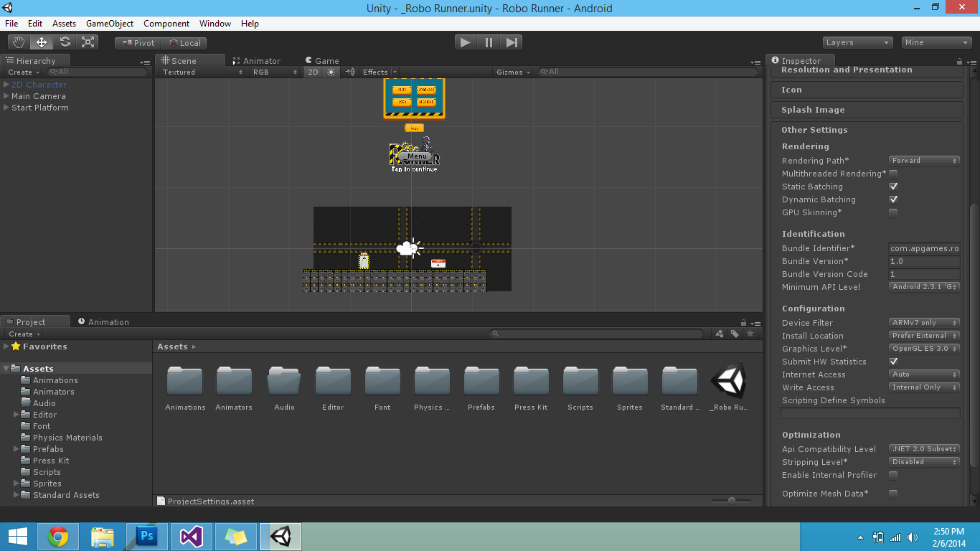Uncheck Static Batching
980x551 pixels.
point(893,187)
